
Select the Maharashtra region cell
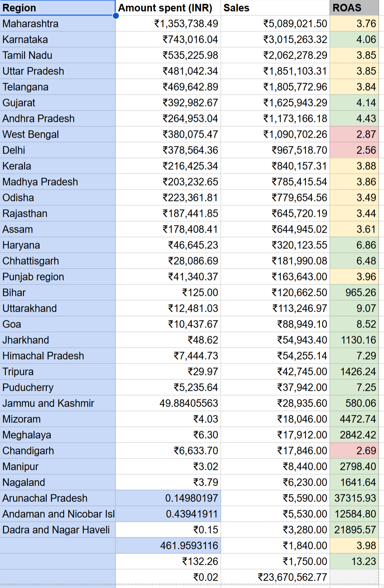[x=57, y=24]
